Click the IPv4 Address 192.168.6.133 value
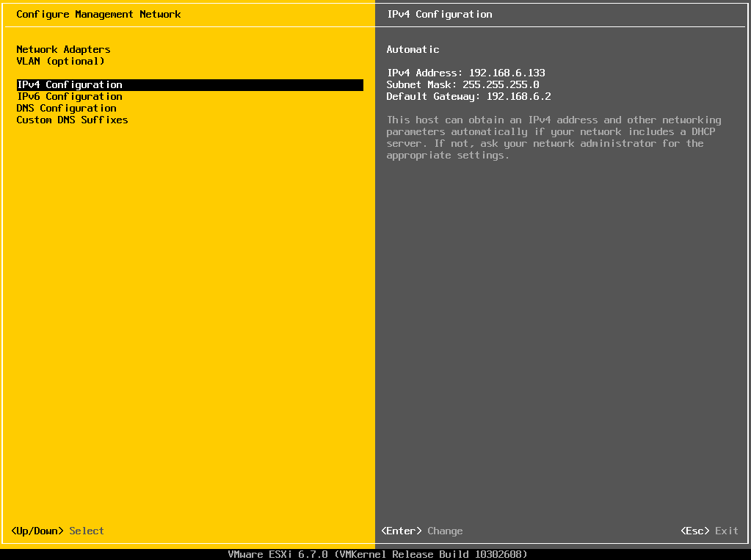Image resolution: width=751 pixels, height=560 pixels. [x=467, y=73]
